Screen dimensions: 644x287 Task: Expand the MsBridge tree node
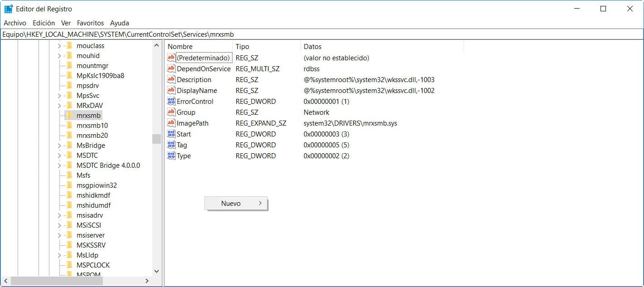pos(59,146)
